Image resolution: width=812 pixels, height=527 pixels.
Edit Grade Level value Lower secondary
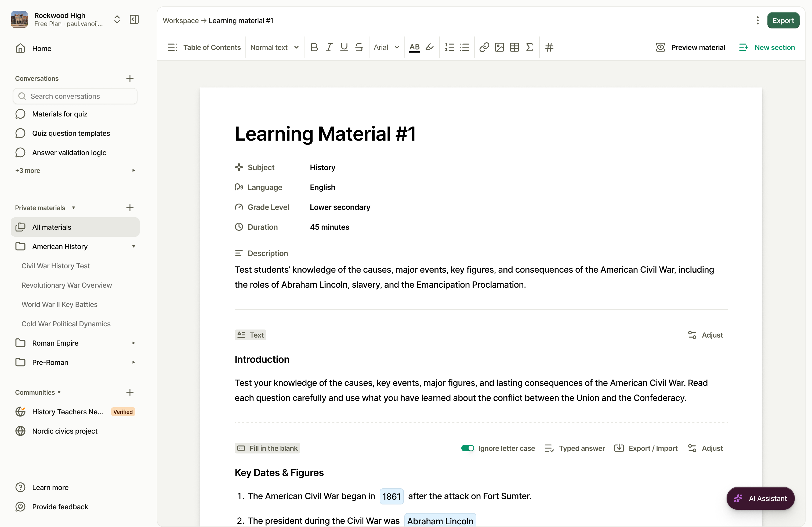340,207
